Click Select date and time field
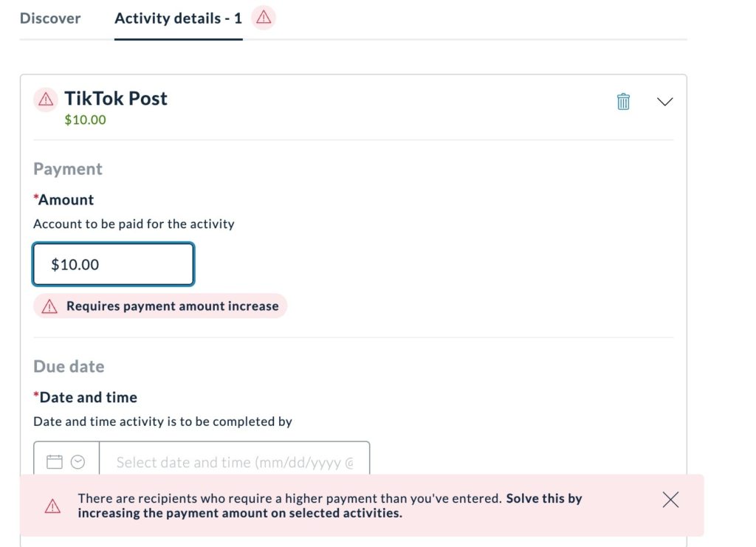This screenshot has height=547, width=756. click(x=234, y=461)
